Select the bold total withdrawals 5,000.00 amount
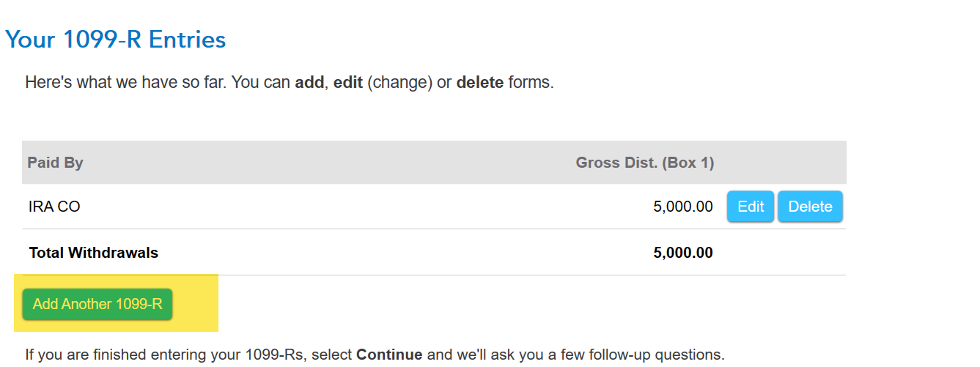 click(x=682, y=253)
